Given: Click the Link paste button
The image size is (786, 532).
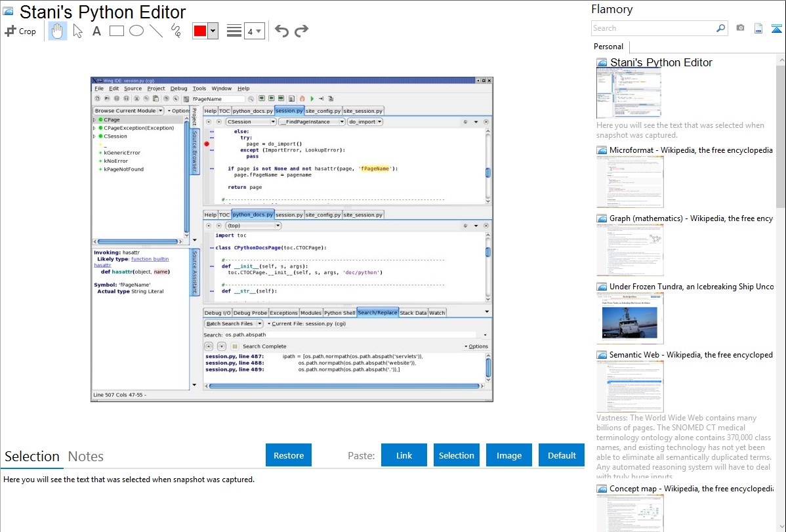Looking at the screenshot, I should [404, 455].
